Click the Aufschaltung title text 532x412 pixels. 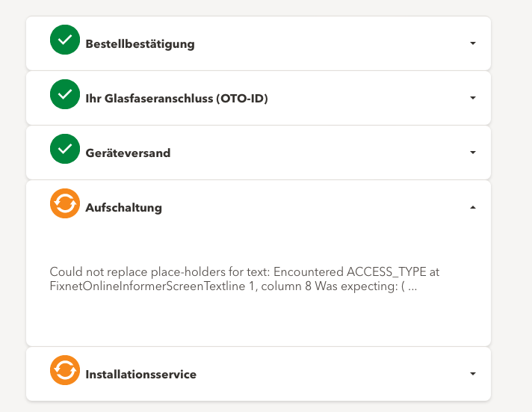click(x=123, y=208)
